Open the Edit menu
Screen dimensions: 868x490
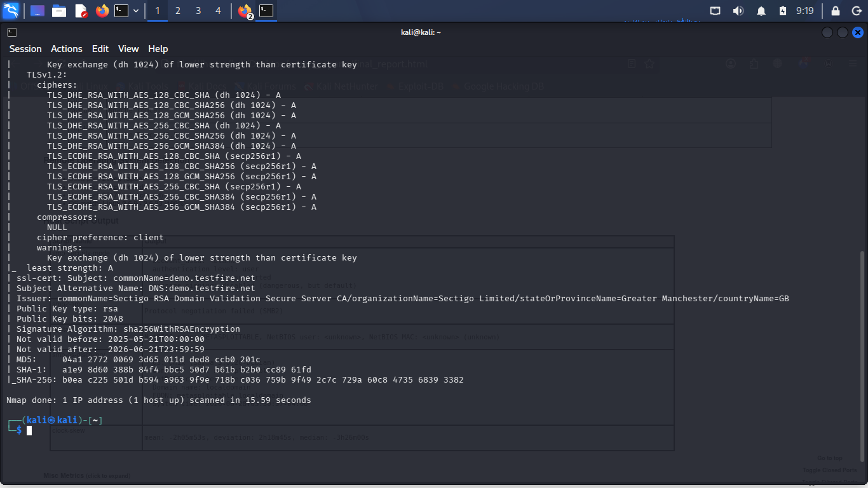pos(100,49)
